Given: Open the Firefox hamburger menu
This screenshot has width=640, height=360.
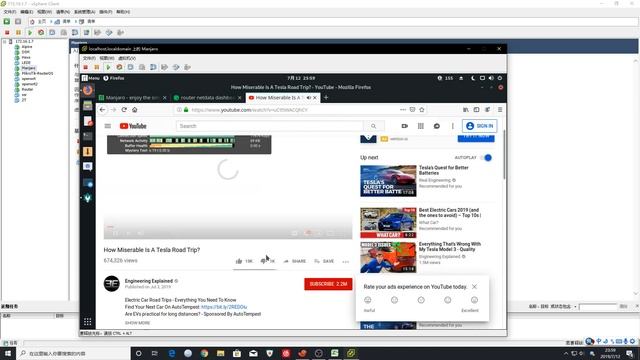Looking at the screenshot, I should 500,110.
